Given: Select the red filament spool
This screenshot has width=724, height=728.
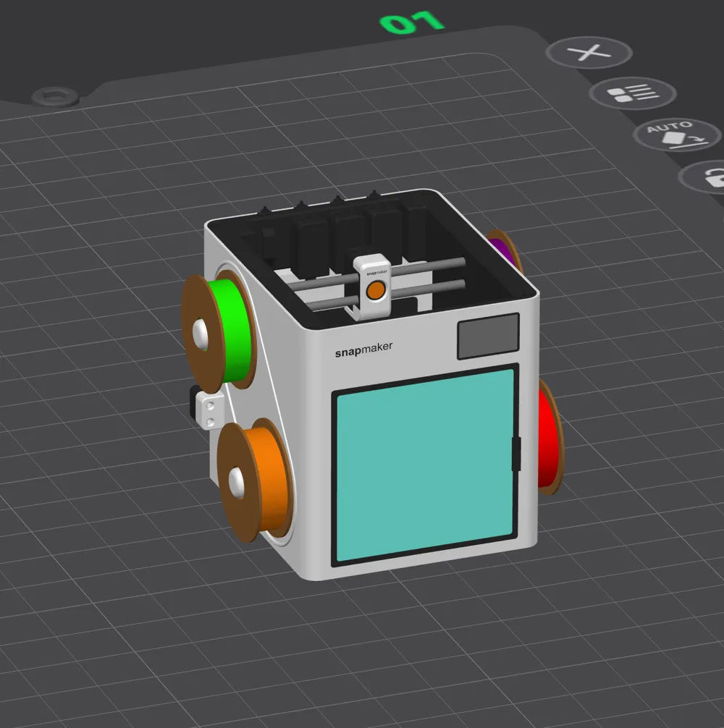Looking at the screenshot, I should 550,436.
